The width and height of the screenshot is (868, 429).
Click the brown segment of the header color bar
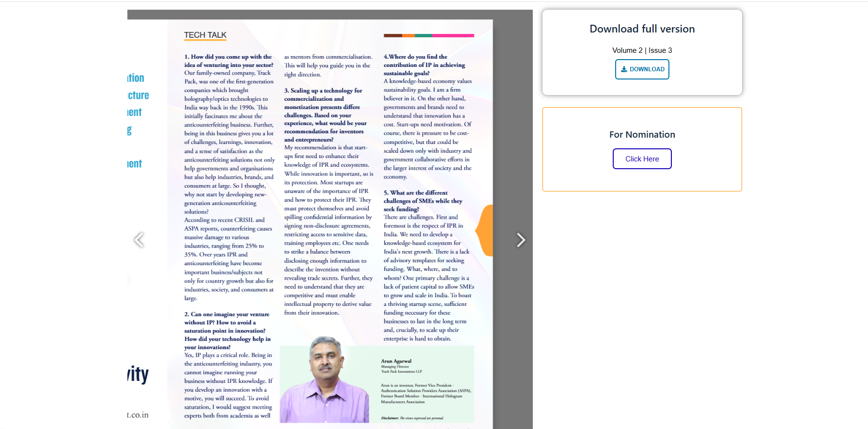393,35
